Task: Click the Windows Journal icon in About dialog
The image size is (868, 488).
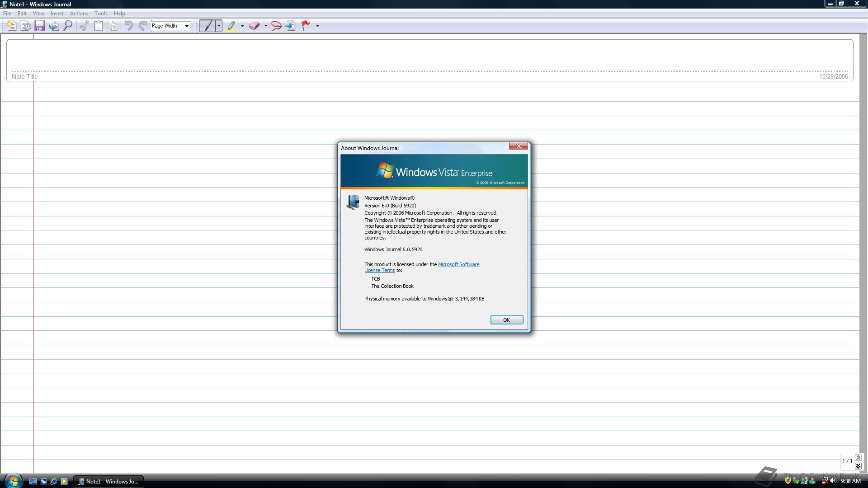Action: [x=353, y=202]
